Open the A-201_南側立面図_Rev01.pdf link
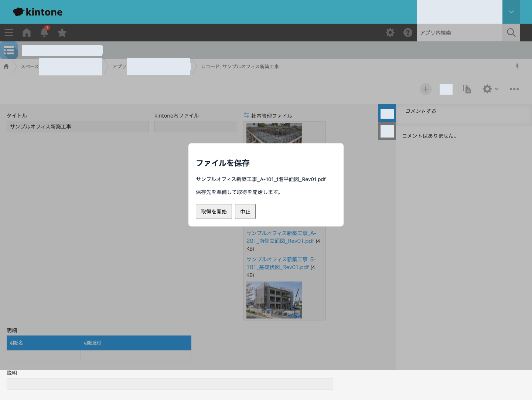The width and height of the screenshot is (532, 400). tap(281, 237)
